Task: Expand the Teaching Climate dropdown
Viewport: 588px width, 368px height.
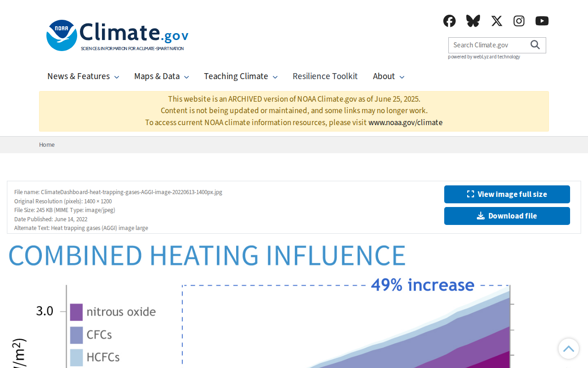Action: pyautogui.click(x=241, y=76)
